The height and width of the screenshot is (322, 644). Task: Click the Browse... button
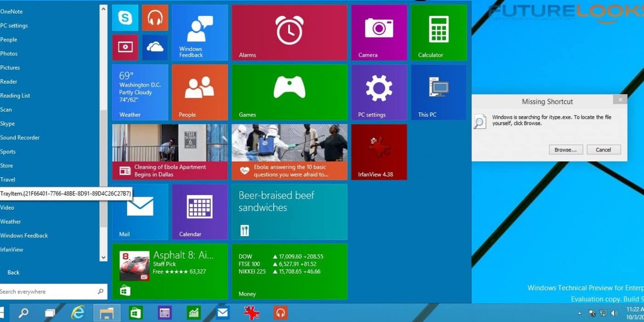(x=566, y=149)
